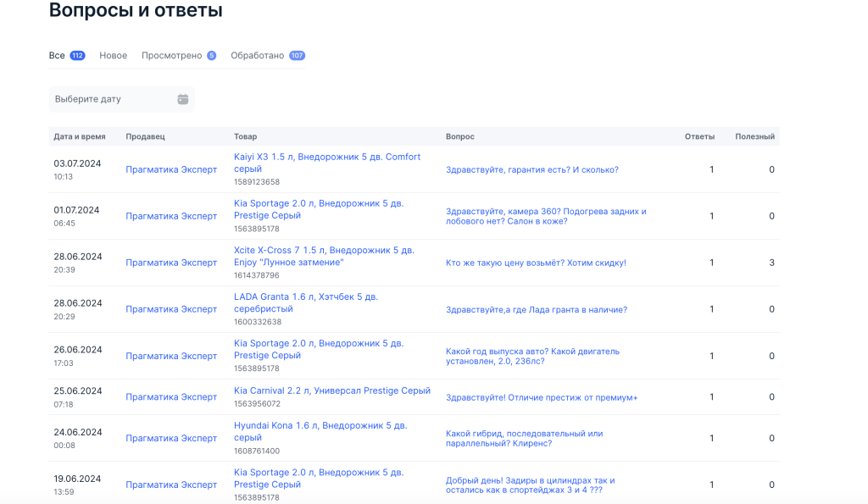Click seller Прагматика Эксперт in 24.06.2024 row
Image resolution: width=868 pixels, height=504 pixels.
point(171,438)
